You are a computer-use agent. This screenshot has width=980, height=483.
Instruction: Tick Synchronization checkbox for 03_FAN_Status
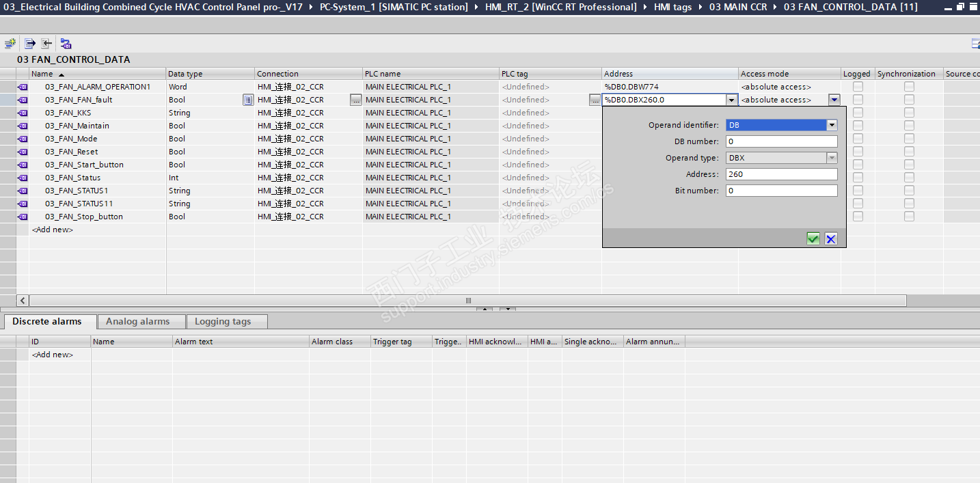coord(909,178)
